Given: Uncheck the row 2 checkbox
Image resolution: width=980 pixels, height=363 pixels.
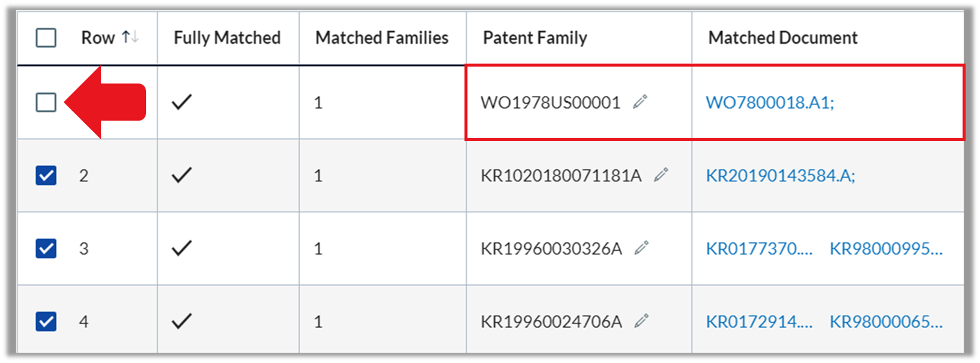Looking at the screenshot, I should (46, 175).
